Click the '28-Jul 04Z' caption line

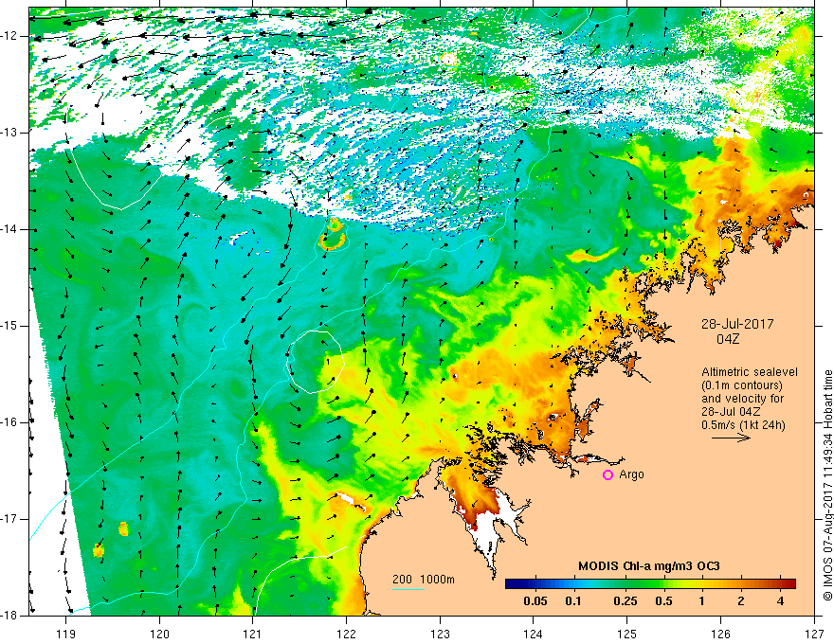(x=731, y=412)
